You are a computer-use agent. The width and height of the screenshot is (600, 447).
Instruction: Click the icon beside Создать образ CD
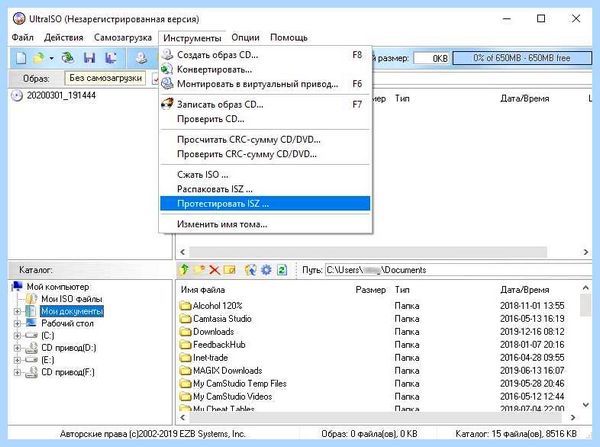pyautogui.click(x=167, y=55)
